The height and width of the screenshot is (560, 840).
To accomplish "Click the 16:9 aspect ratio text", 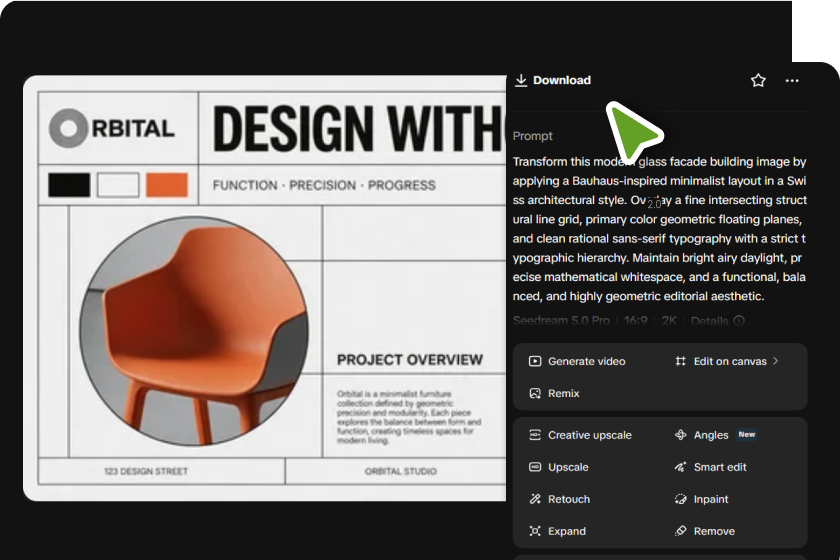I will pyautogui.click(x=635, y=320).
